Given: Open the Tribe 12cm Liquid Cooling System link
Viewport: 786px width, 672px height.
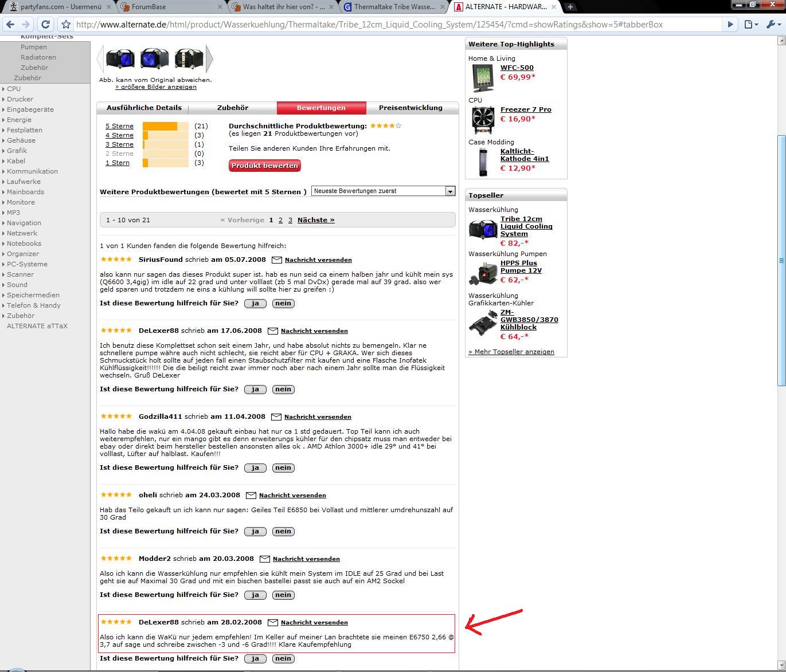Looking at the screenshot, I should [x=526, y=226].
